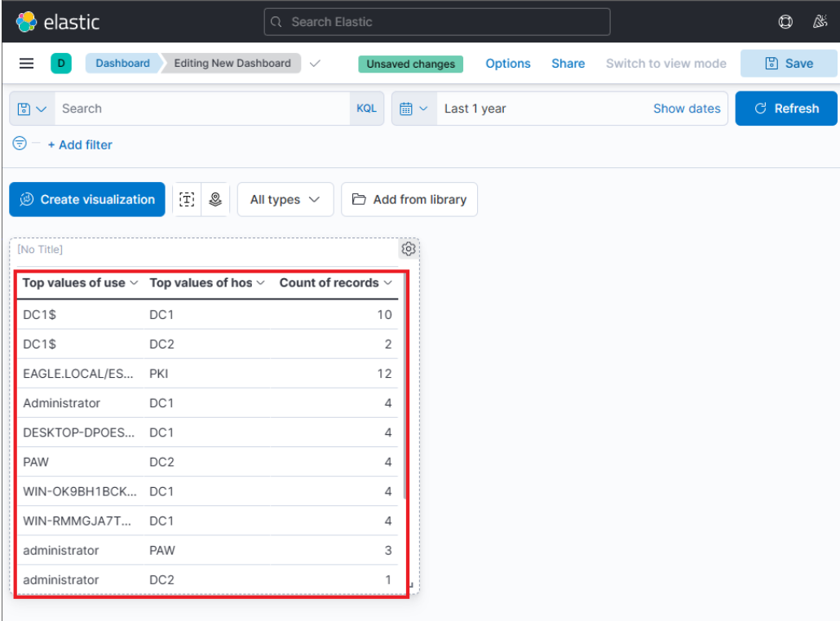Screen dimensions: 840x621
Task: Open the main navigation hamburger menu
Action: click(27, 63)
